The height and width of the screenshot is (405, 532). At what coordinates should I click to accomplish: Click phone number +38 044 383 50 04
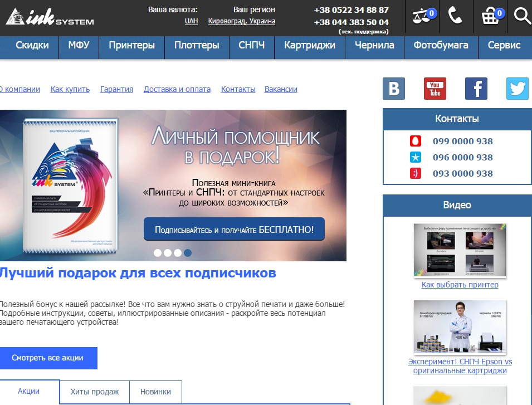(x=351, y=22)
